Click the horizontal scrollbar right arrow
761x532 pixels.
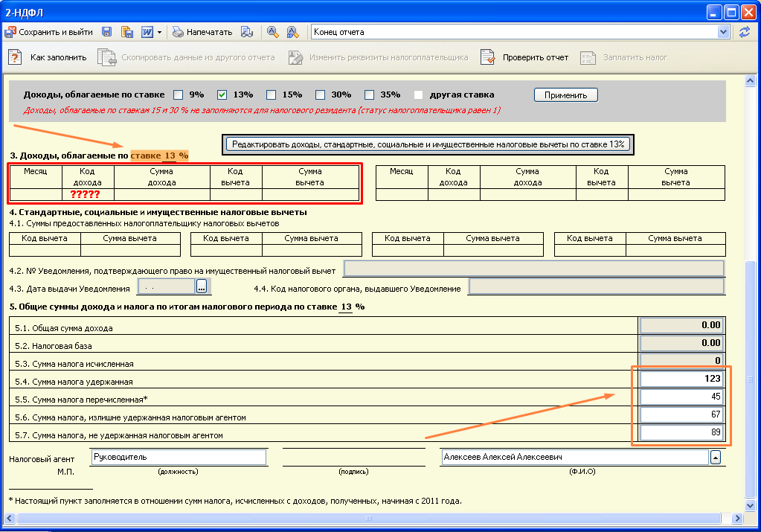click(x=738, y=518)
